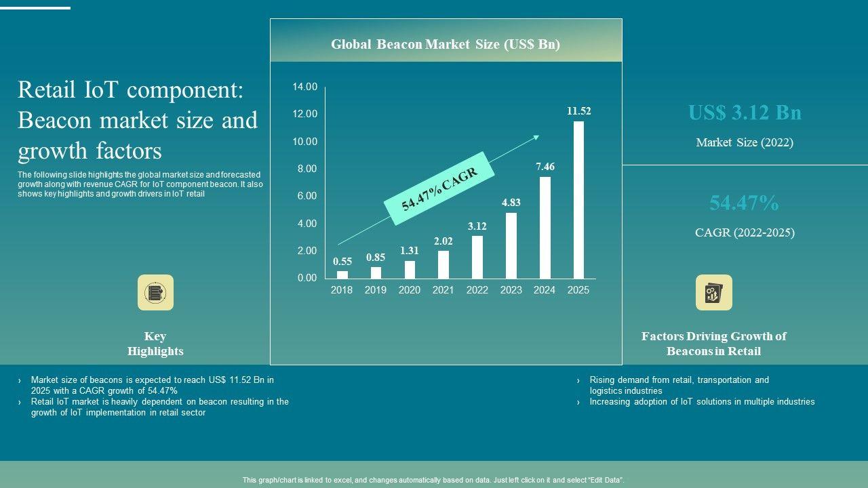Click the US$ 3.12 Bn figure

click(745, 113)
